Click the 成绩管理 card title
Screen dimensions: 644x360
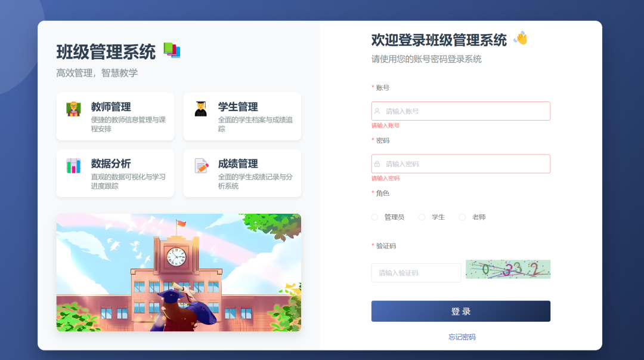[x=238, y=164]
